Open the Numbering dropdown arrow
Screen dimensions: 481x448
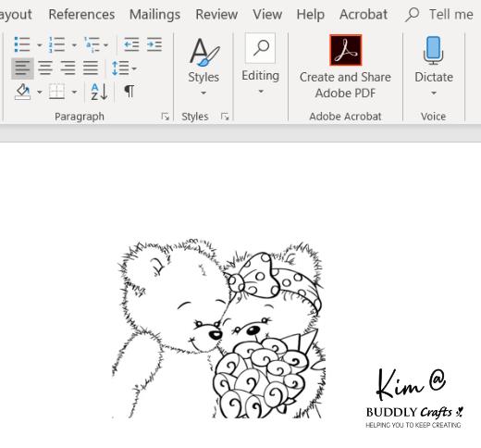tap(74, 45)
